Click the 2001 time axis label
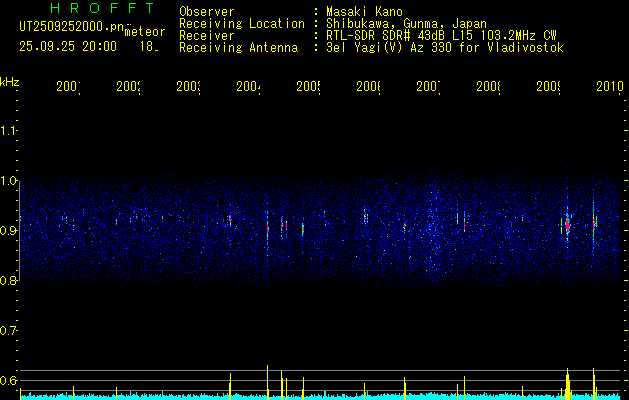The image size is (629, 400). coord(68,87)
